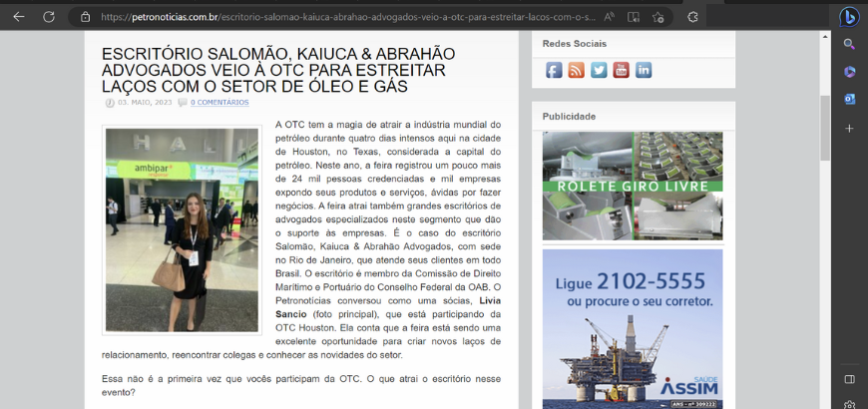Go back to the previous page
This screenshot has height=409, width=868.
coord(19,17)
